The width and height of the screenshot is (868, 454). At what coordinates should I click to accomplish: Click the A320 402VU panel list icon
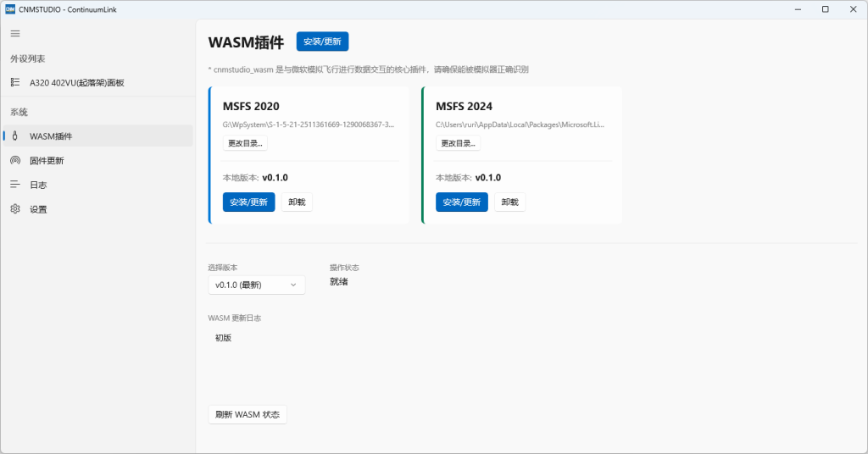(x=15, y=82)
